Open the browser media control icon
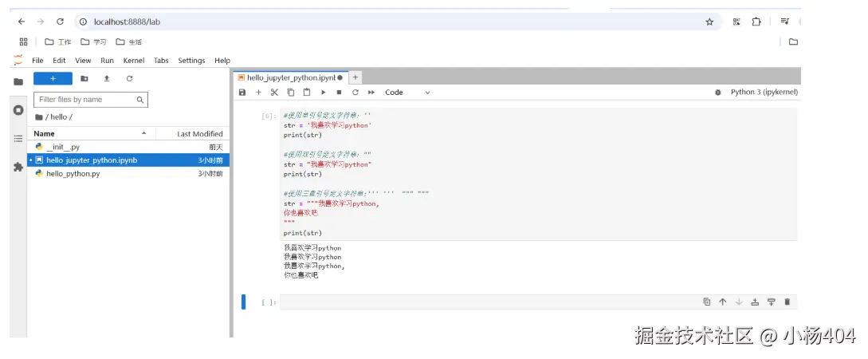This screenshot has width=868, height=359. (784, 22)
